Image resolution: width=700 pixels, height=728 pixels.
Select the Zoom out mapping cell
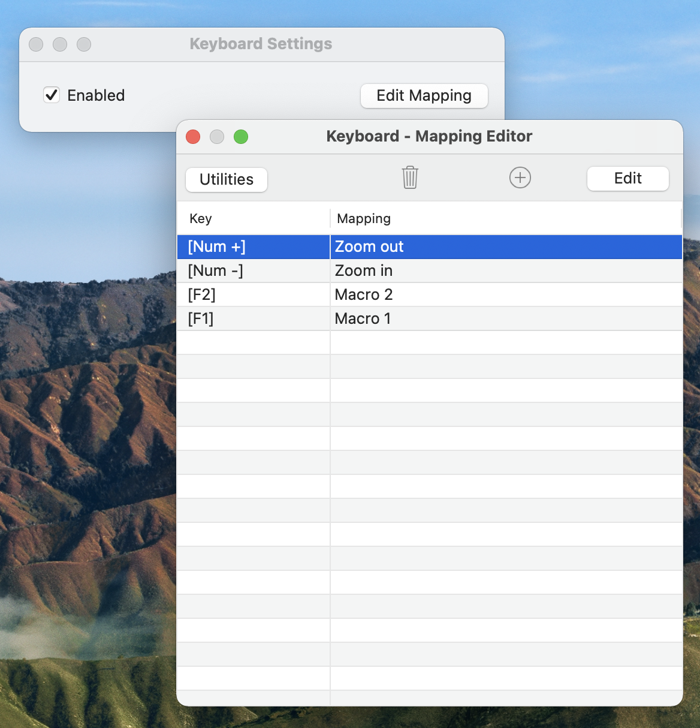[506, 246]
